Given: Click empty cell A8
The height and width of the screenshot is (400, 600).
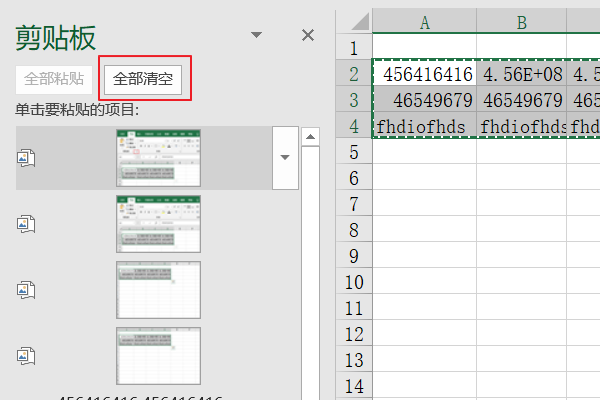Looking at the screenshot, I should tap(424, 229).
